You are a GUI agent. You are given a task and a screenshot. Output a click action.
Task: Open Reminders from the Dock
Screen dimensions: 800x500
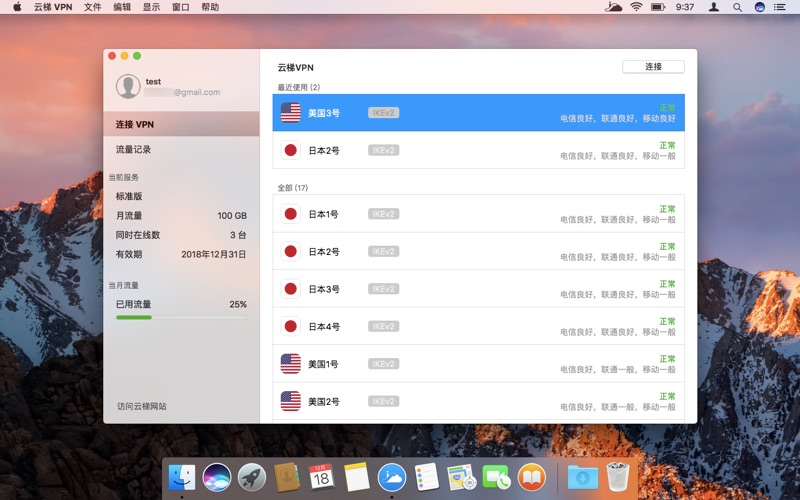(427, 478)
